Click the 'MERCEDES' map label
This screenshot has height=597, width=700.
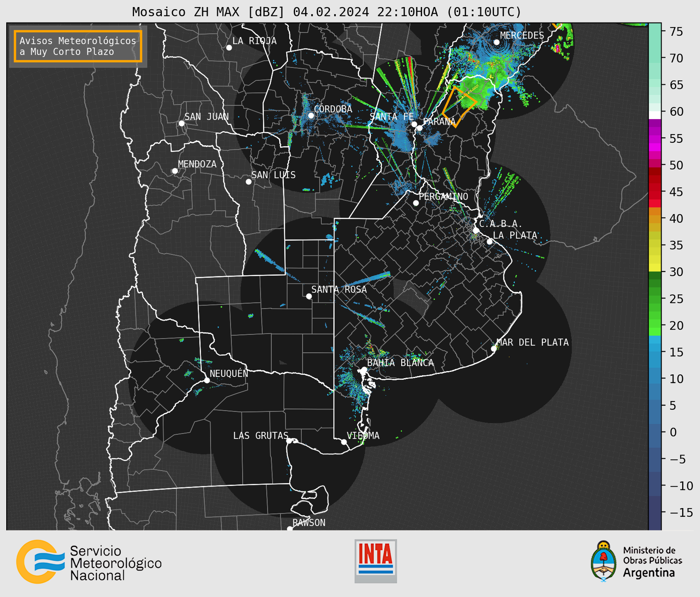[522, 36]
